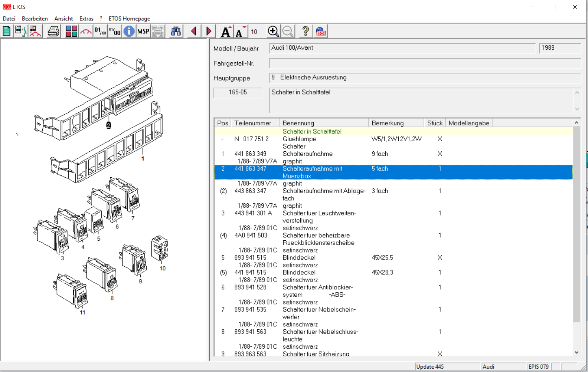
Task: Go to next page with right arrow
Action: point(209,32)
